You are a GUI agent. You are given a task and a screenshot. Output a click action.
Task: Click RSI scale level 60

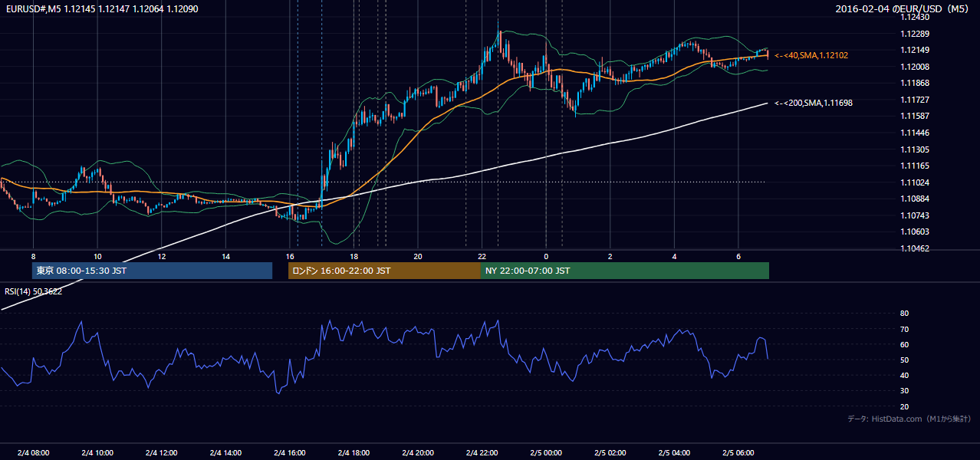point(905,345)
